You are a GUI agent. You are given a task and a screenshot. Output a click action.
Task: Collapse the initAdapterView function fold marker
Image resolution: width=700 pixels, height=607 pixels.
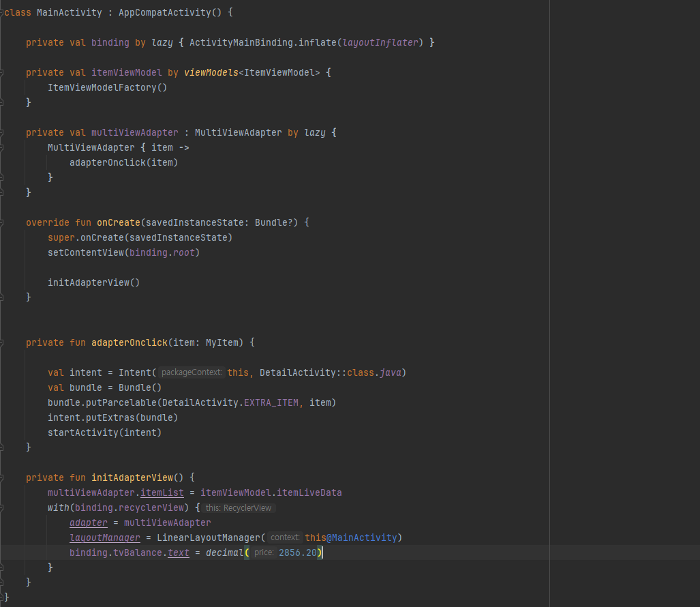pyautogui.click(x=1, y=477)
